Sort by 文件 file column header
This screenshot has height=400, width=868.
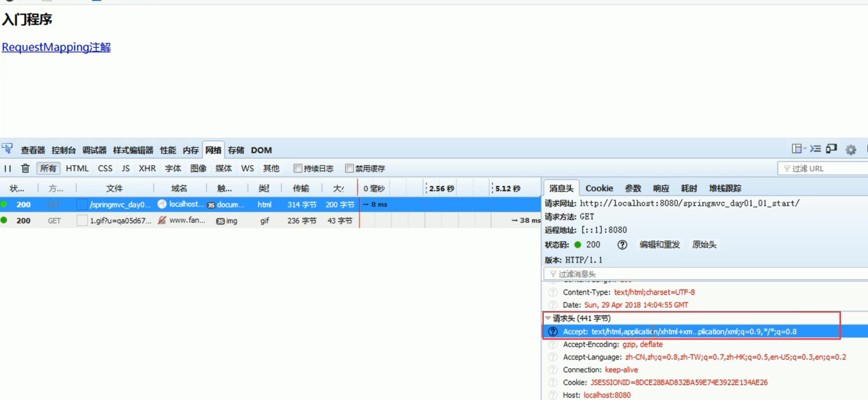tap(115, 188)
